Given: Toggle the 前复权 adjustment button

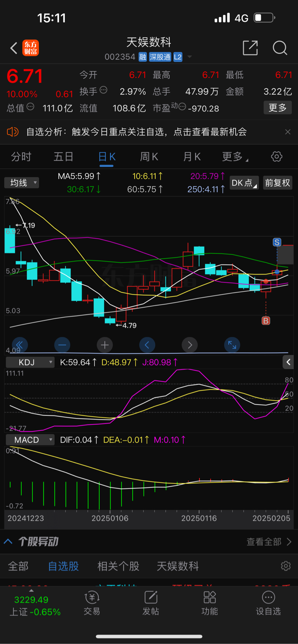Looking at the screenshot, I should (278, 183).
